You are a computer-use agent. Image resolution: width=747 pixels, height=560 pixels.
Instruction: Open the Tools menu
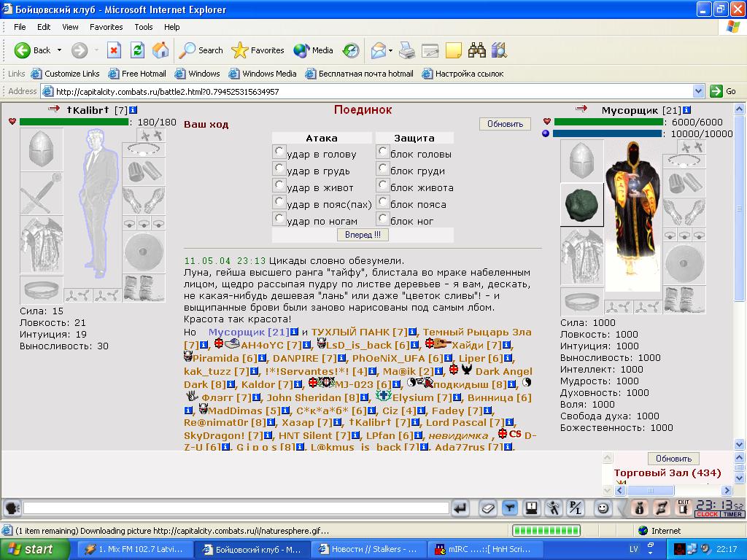pos(144,27)
